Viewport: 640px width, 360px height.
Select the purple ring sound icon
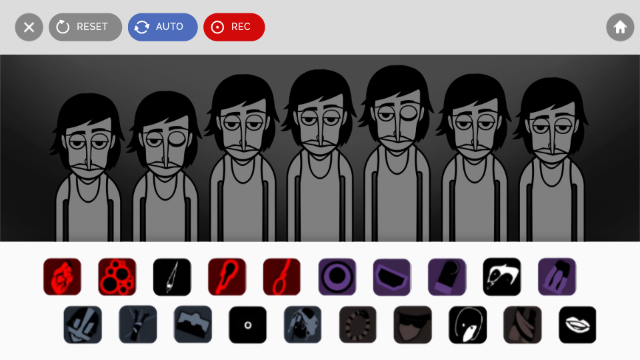(x=337, y=276)
